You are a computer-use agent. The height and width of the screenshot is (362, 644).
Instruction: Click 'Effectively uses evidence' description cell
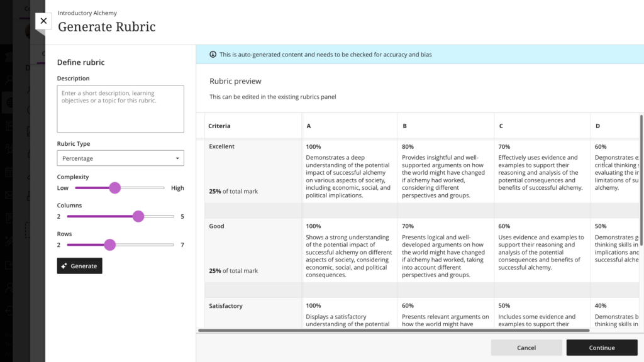[540, 172]
